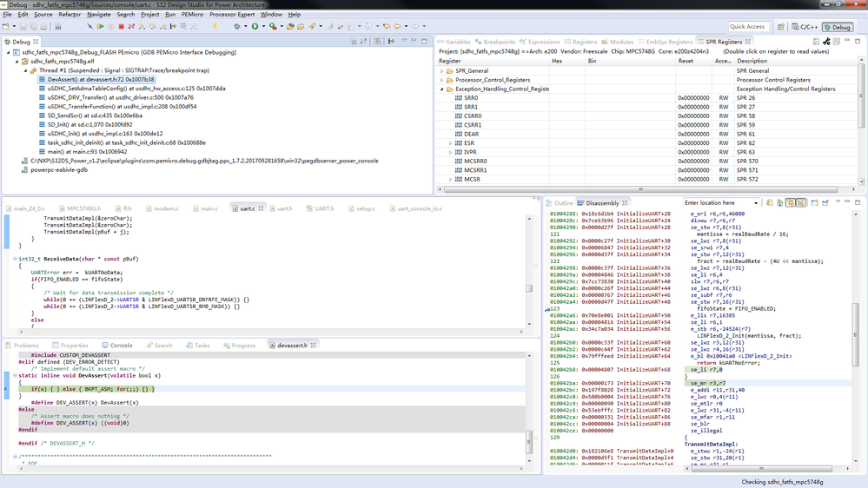The width and height of the screenshot is (868, 488).
Task: Click the devassert.h vertical scrollbar
Action: 529,408
